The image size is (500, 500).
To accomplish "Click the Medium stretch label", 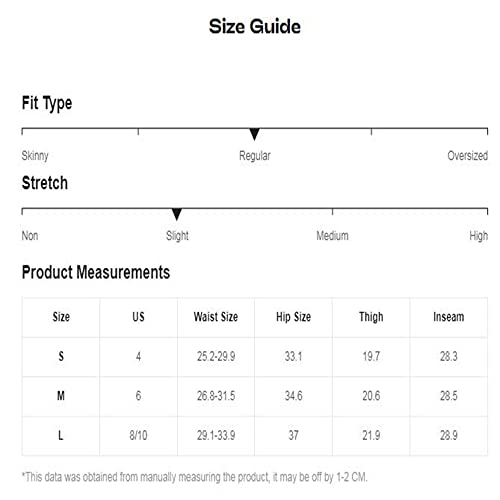I will [332, 236].
